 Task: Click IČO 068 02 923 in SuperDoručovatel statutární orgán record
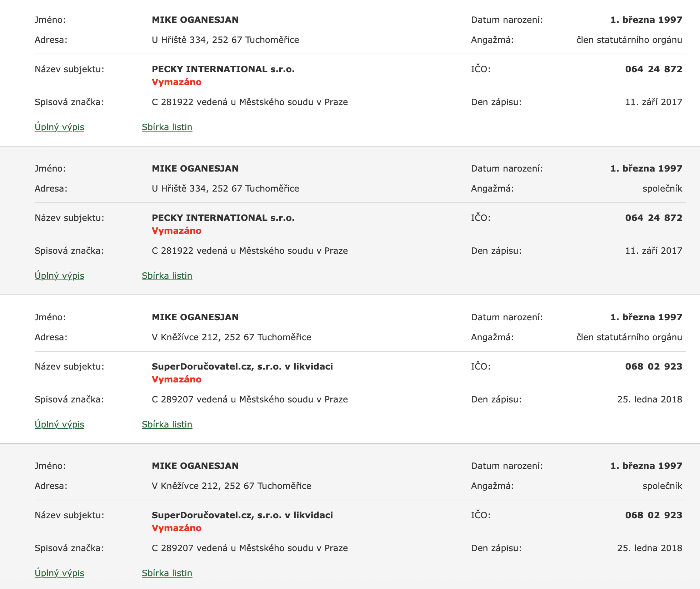click(654, 366)
